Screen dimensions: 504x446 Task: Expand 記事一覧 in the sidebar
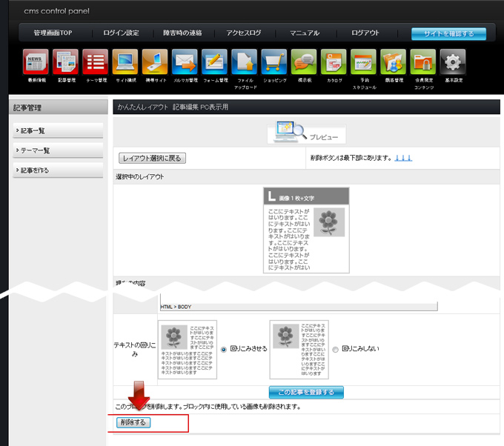click(58, 130)
